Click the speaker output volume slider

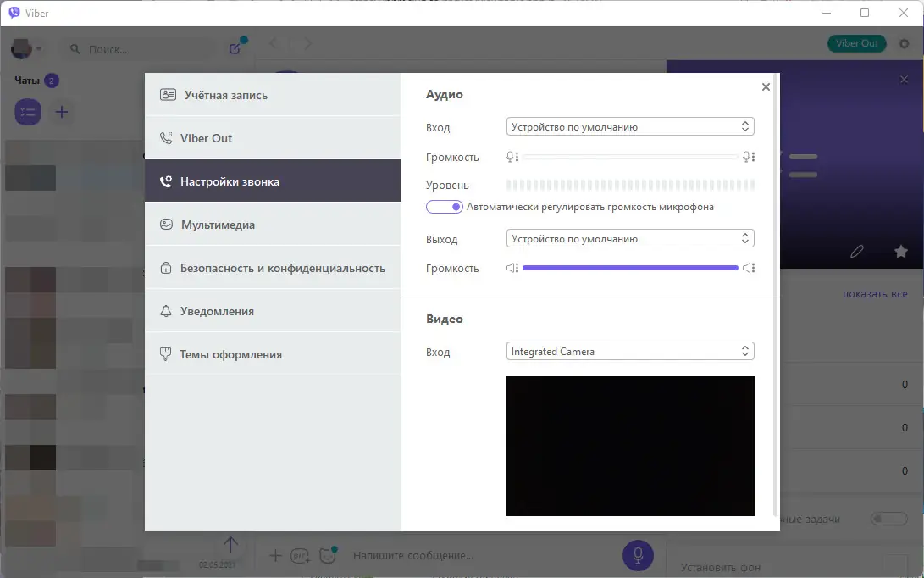(x=630, y=268)
